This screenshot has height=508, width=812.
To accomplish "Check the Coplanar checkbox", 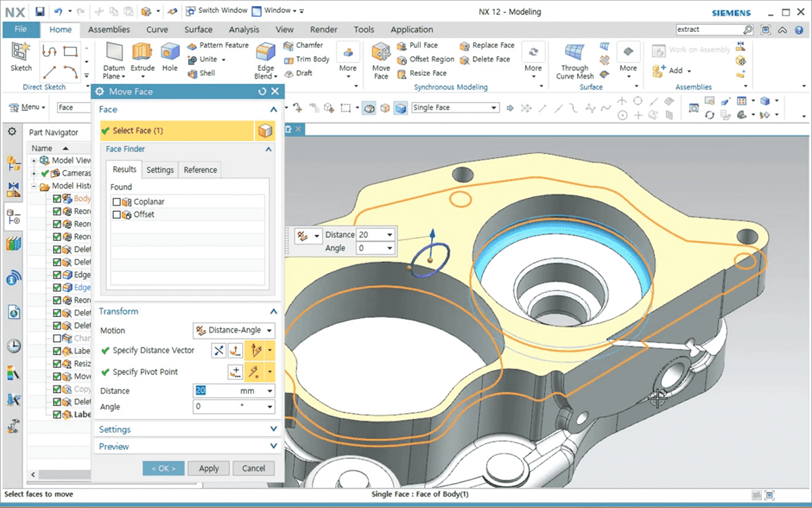I will click(x=117, y=202).
